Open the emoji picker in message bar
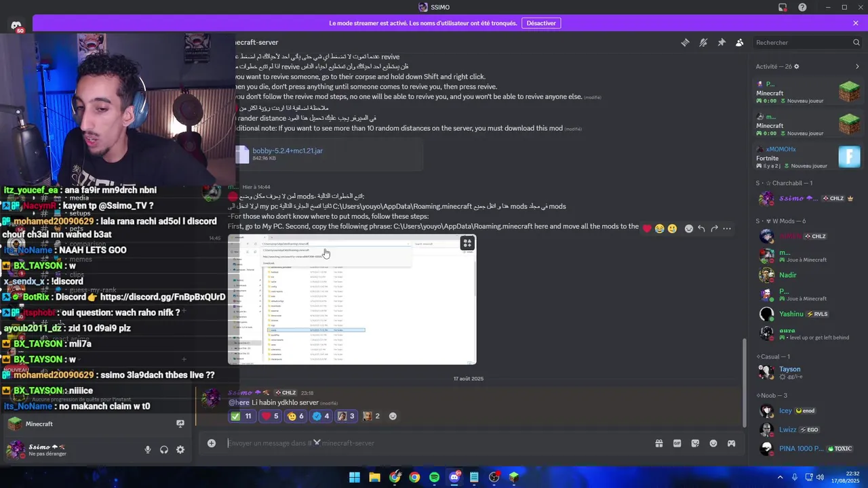 (x=713, y=443)
